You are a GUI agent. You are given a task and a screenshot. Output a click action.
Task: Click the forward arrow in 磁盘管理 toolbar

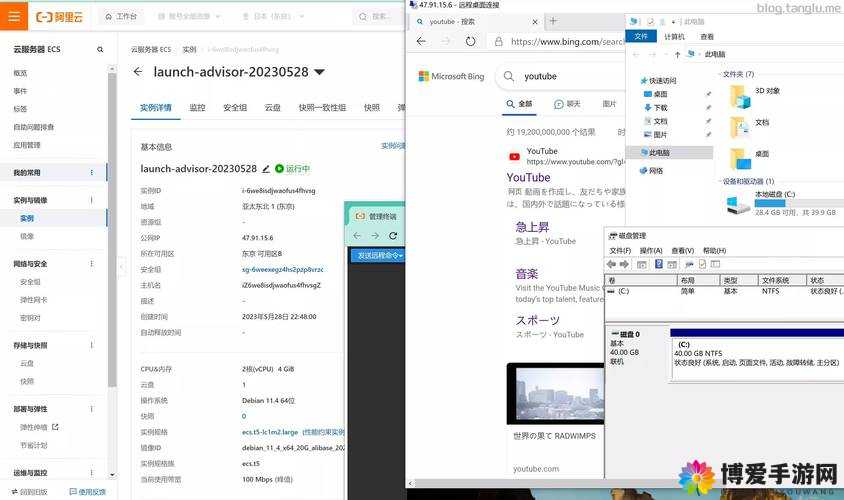[624, 264]
